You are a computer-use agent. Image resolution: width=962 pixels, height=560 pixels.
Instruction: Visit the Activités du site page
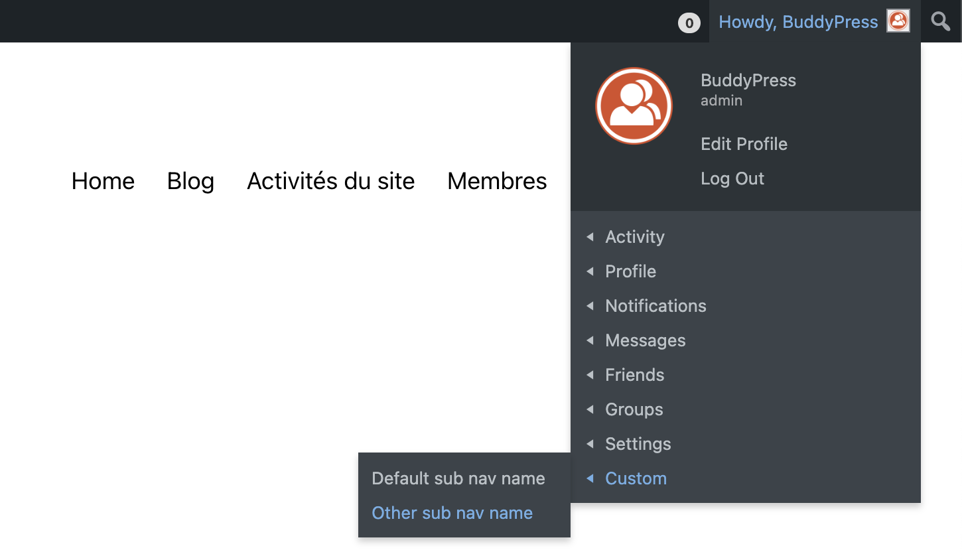click(330, 181)
